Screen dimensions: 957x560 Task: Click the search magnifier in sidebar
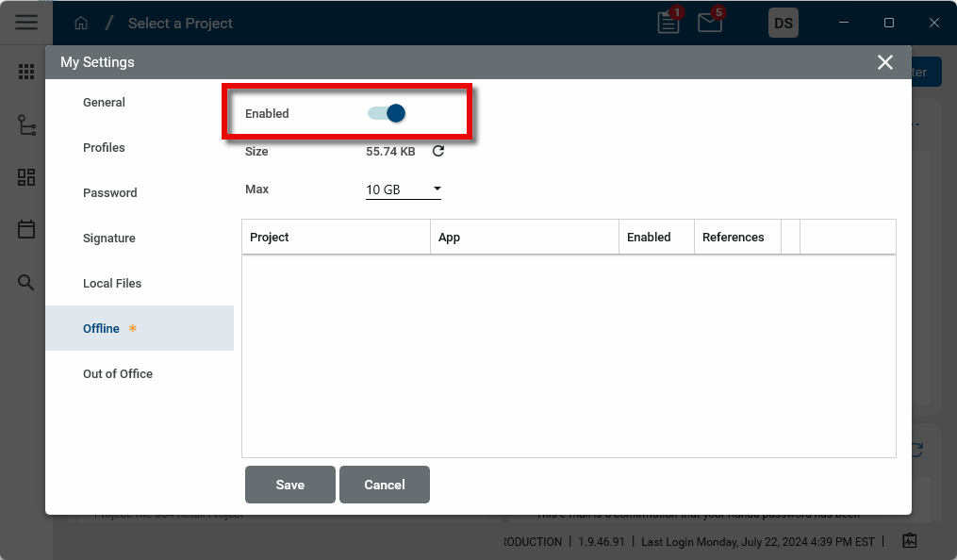[x=26, y=283]
